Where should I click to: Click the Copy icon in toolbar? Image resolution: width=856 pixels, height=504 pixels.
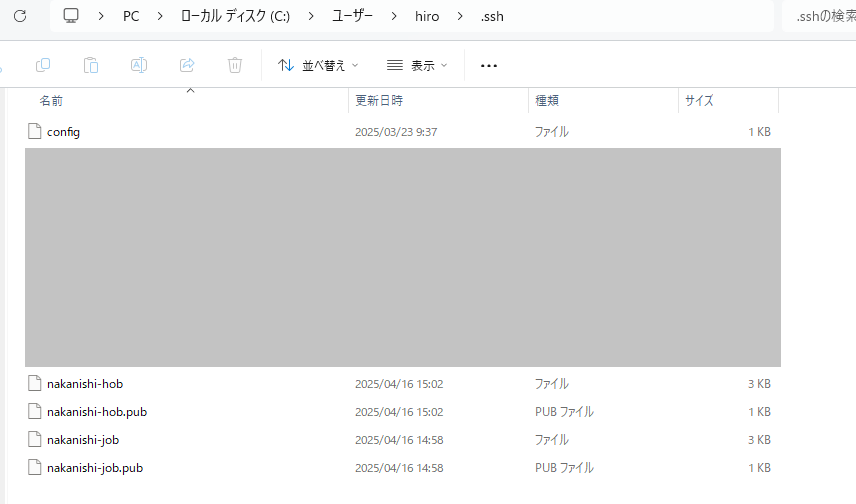[x=43, y=66]
